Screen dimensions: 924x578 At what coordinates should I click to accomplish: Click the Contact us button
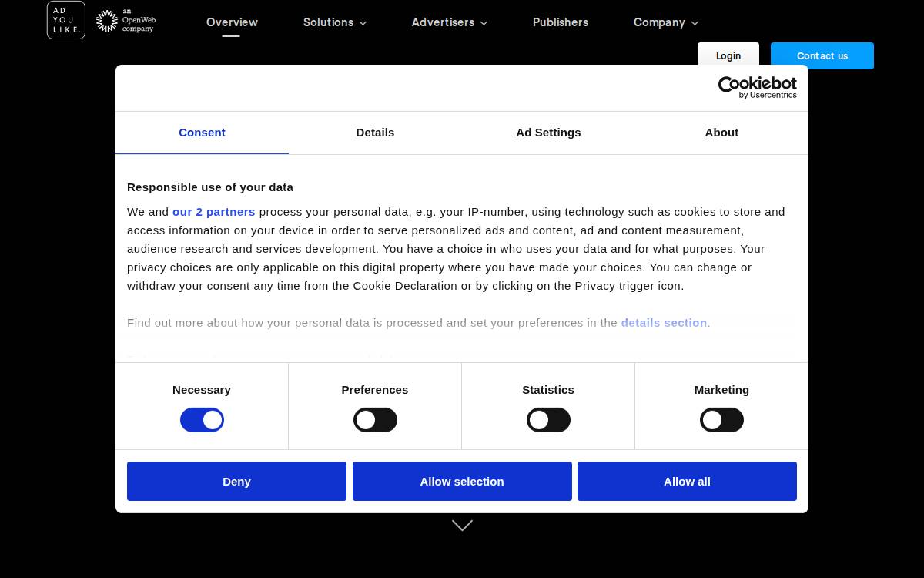[x=822, y=55]
